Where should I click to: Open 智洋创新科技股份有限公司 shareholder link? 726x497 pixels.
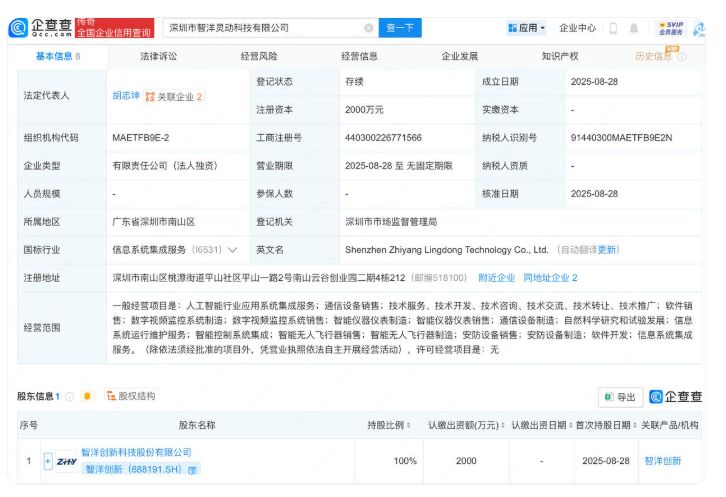136,453
